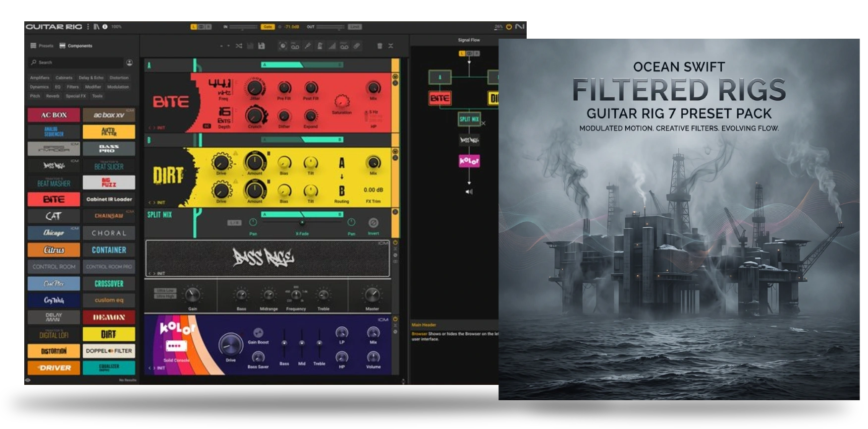Switch to the Components browser tab
This screenshot has width=868, height=429.
(x=76, y=46)
